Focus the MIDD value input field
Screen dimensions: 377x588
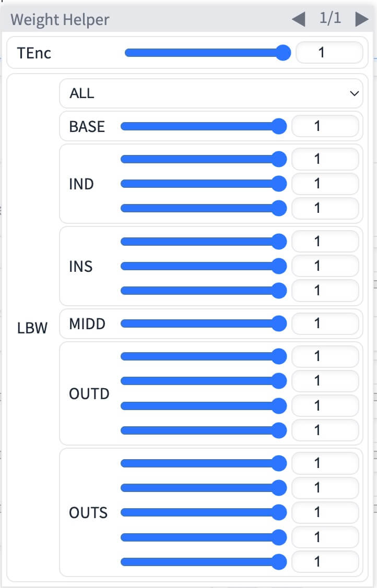325,324
